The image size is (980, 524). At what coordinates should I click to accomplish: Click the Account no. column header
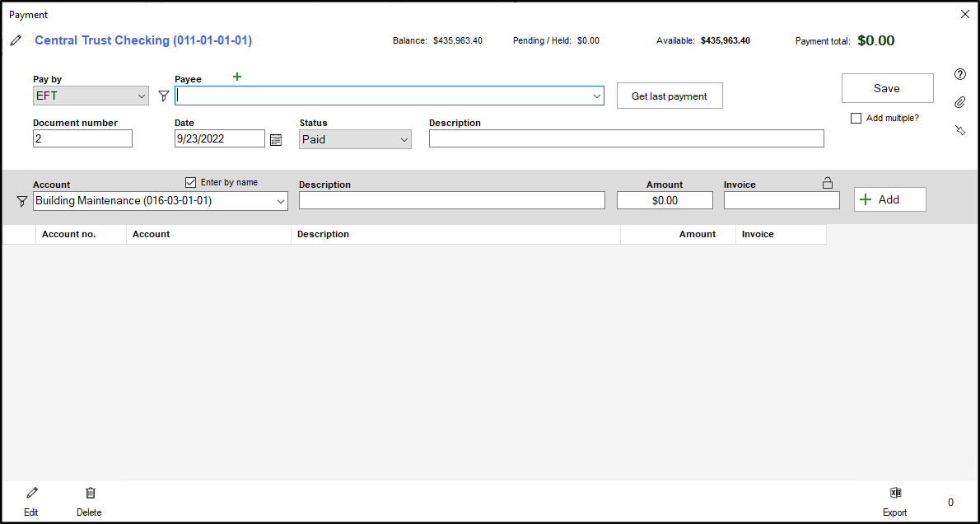pyautogui.click(x=69, y=234)
